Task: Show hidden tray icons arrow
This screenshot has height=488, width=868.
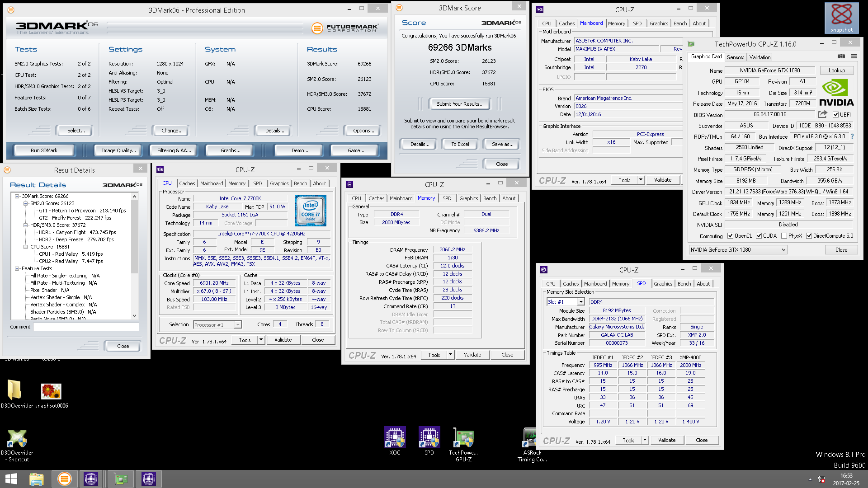Action: [x=810, y=479]
